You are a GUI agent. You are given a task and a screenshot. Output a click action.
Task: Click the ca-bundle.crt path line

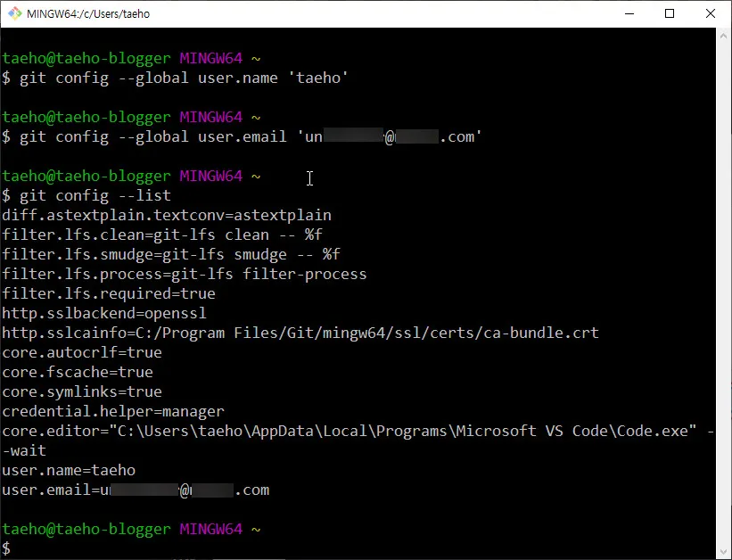299,333
